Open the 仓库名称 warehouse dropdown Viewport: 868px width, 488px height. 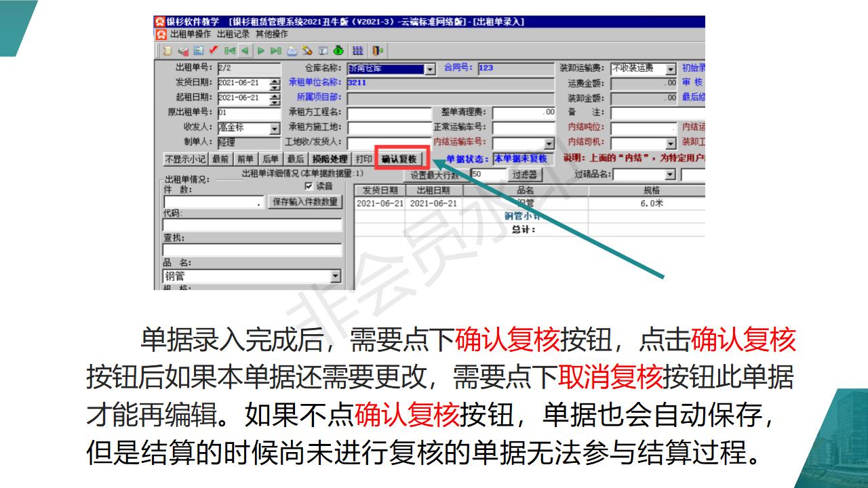(x=429, y=69)
